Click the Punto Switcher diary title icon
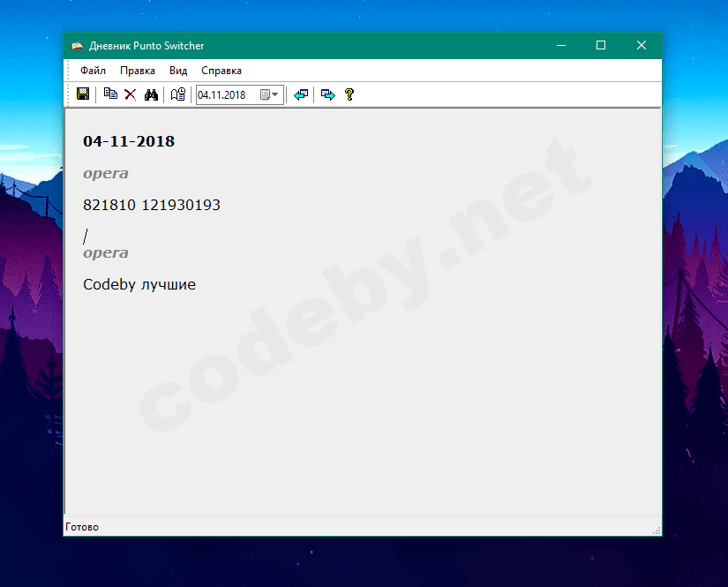The image size is (728, 587). point(77,46)
